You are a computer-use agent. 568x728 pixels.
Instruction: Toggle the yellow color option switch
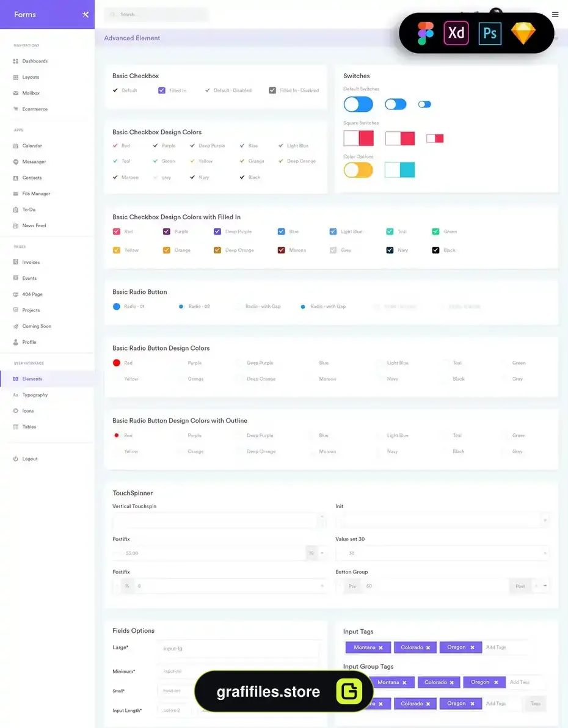358,170
